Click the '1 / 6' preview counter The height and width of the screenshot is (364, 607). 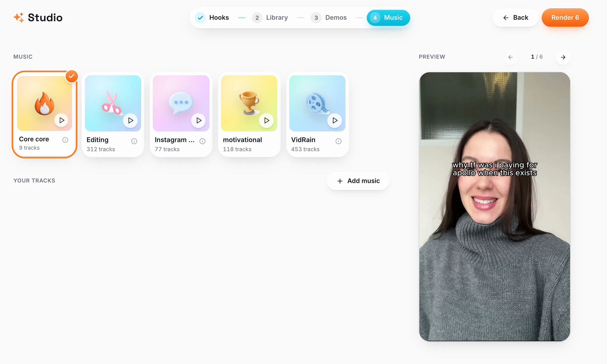point(537,57)
